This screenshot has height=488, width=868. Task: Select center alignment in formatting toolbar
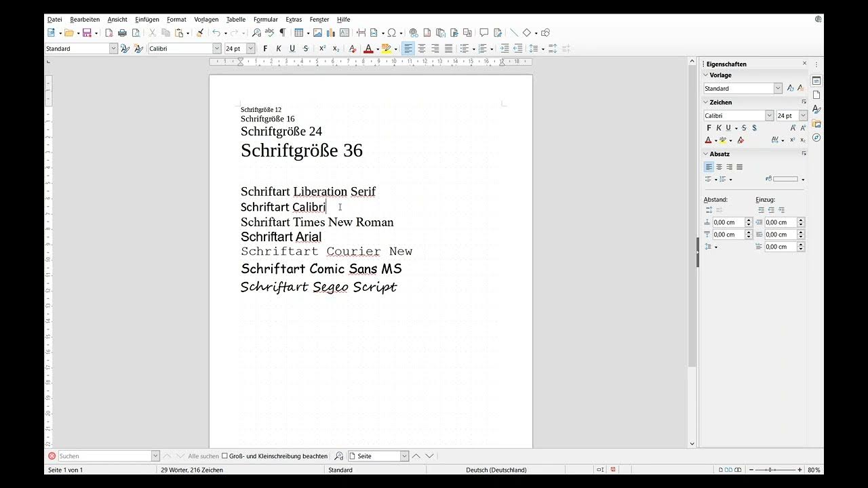coord(421,49)
